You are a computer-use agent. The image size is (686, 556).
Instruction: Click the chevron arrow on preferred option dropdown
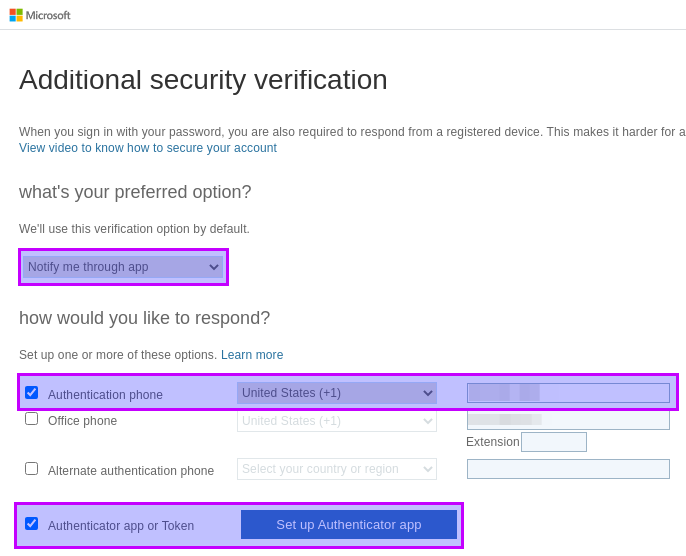(214, 267)
